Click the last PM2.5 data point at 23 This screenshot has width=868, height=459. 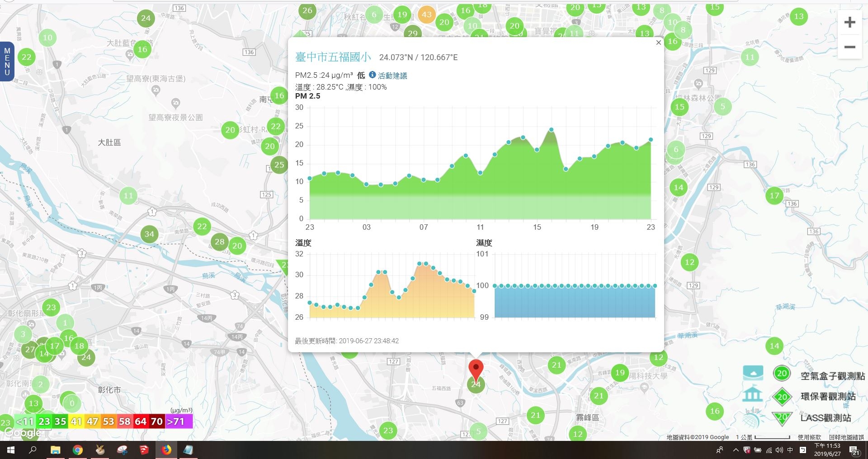[651, 140]
